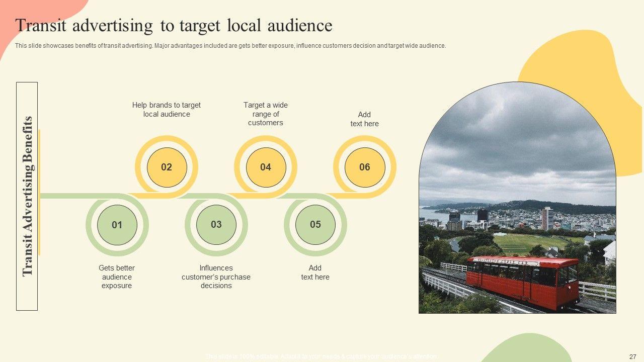
Task: Select the yellow circle numbered 04
Action: pos(266,167)
